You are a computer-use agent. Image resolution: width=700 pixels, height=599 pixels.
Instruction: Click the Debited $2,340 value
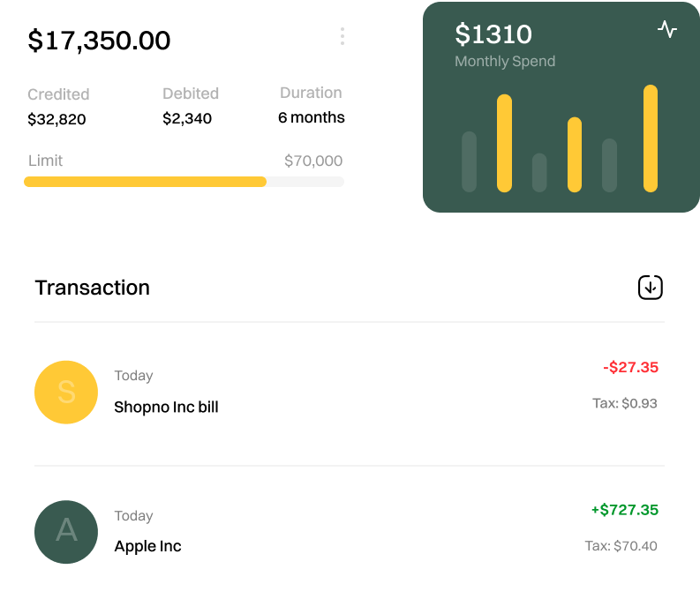(187, 118)
